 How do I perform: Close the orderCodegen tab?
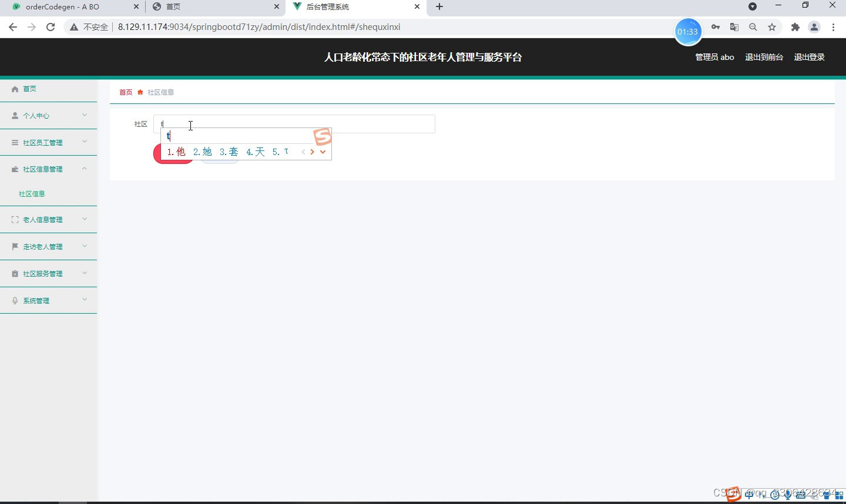point(136,7)
